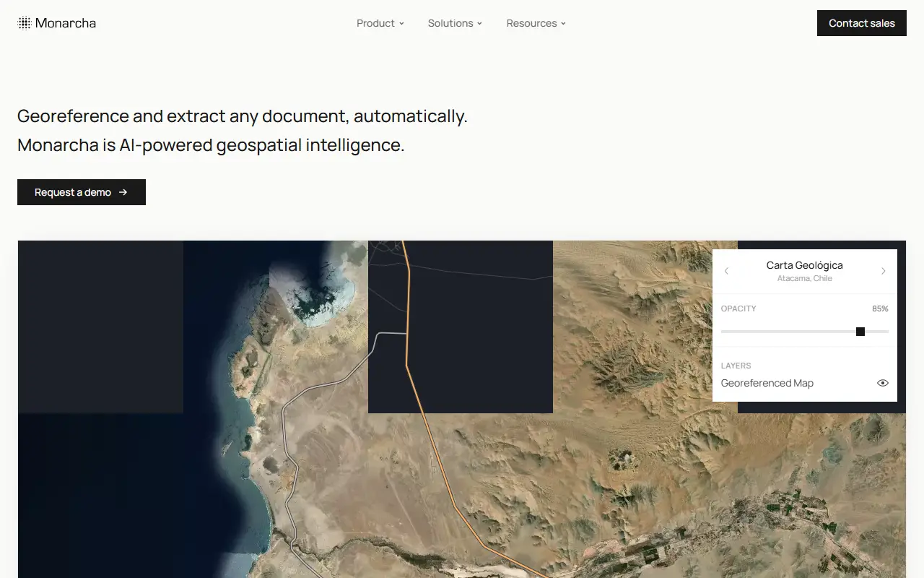Go to the previous map with left chevron
The height and width of the screenshot is (578, 924).
pos(726,271)
